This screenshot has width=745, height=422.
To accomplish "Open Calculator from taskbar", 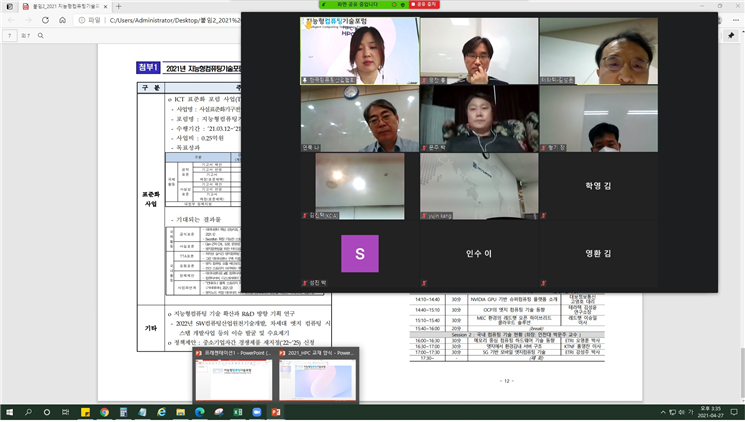I will [124, 412].
